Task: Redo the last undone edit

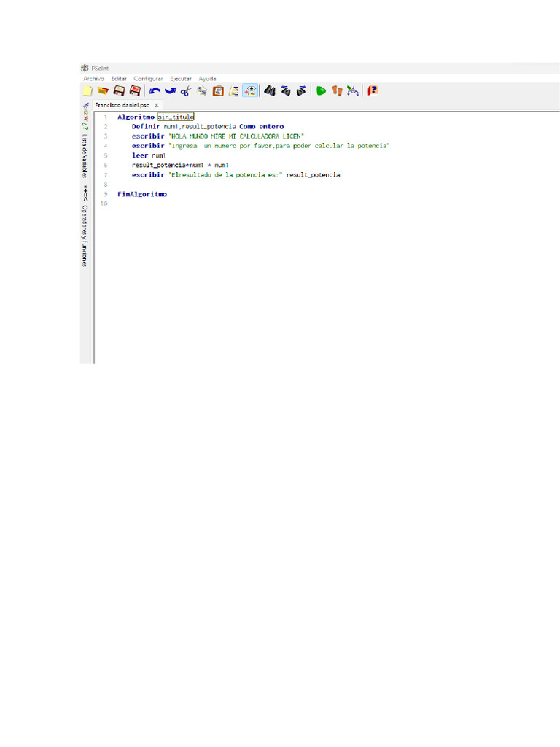Action: (x=171, y=90)
